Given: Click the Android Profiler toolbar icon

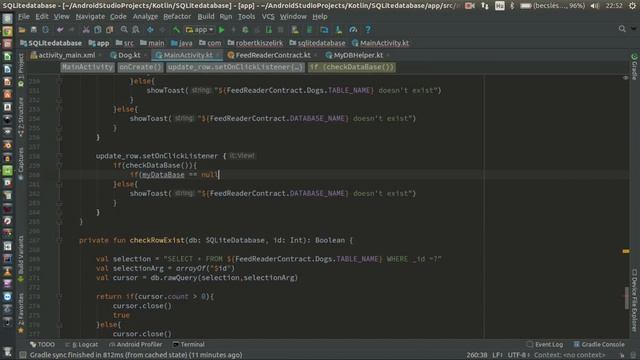Looking at the screenshot, I should pyautogui.click(x=353, y=30).
